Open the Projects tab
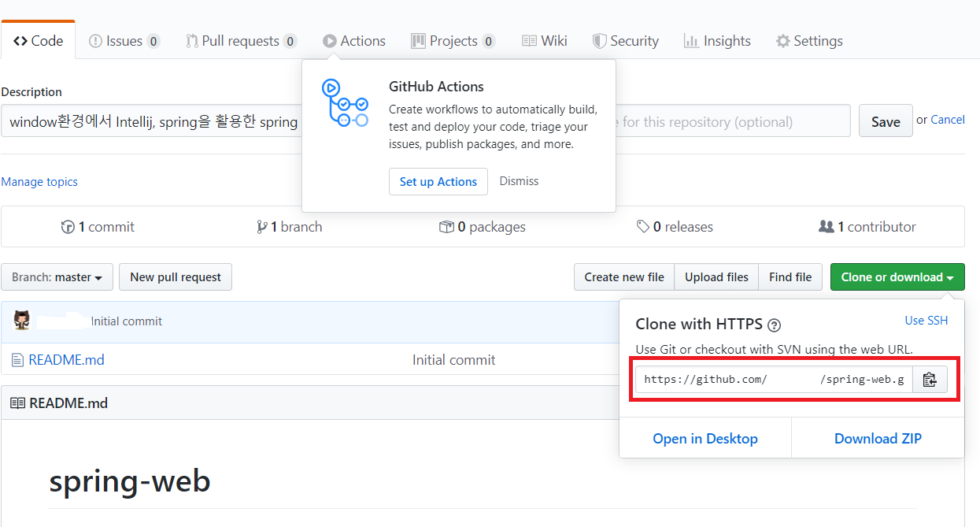 coord(453,41)
